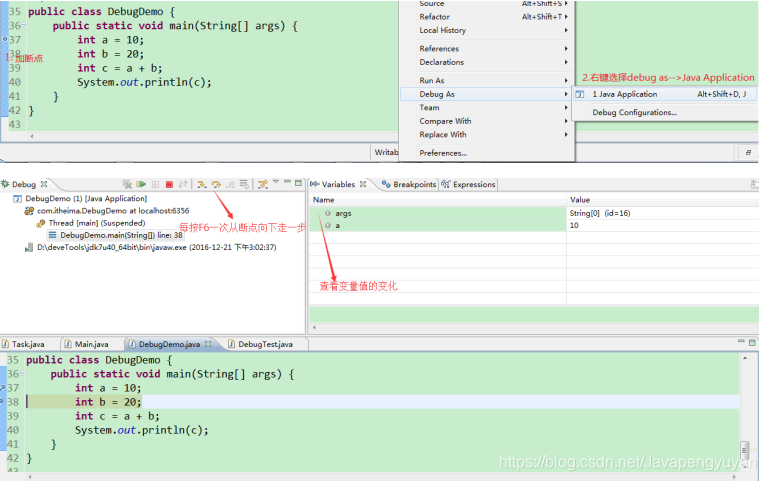Image resolution: width=766 pixels, height=481 pixels.
Task: Open Run As submenu
Action: pyautogui.click(x=487, y=81)
